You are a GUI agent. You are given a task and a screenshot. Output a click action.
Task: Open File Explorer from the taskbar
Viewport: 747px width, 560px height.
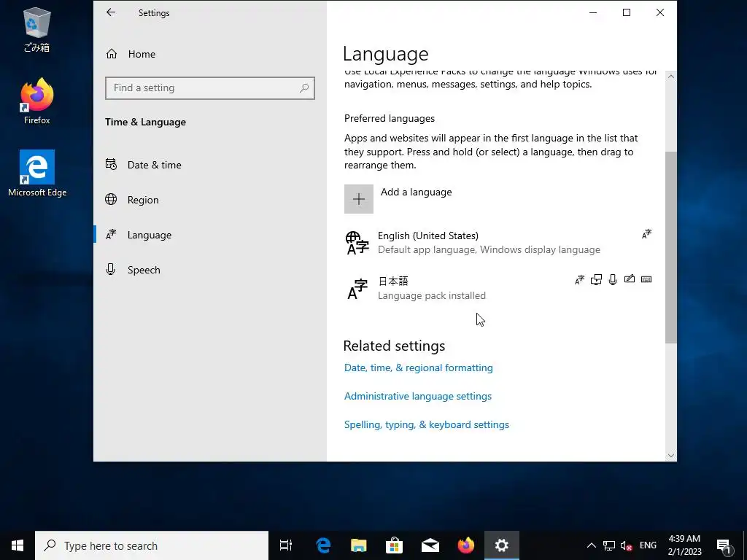(x=358, y=545)
